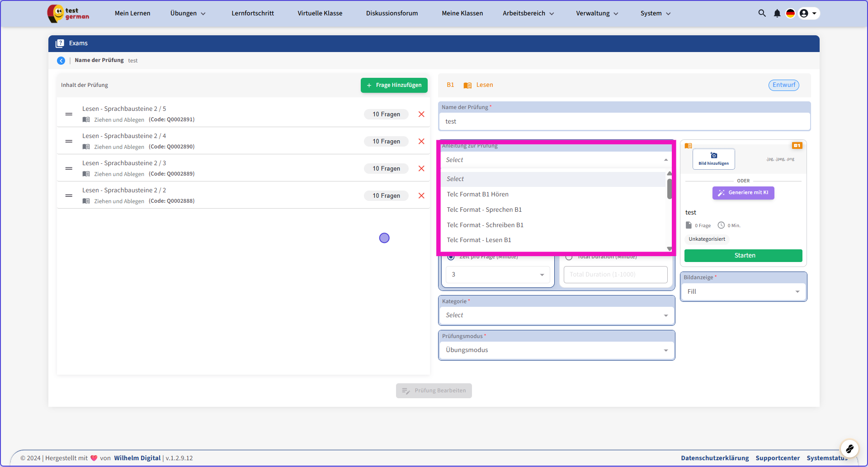Click the instruction list scrollbar down arrow

(670, 248)
